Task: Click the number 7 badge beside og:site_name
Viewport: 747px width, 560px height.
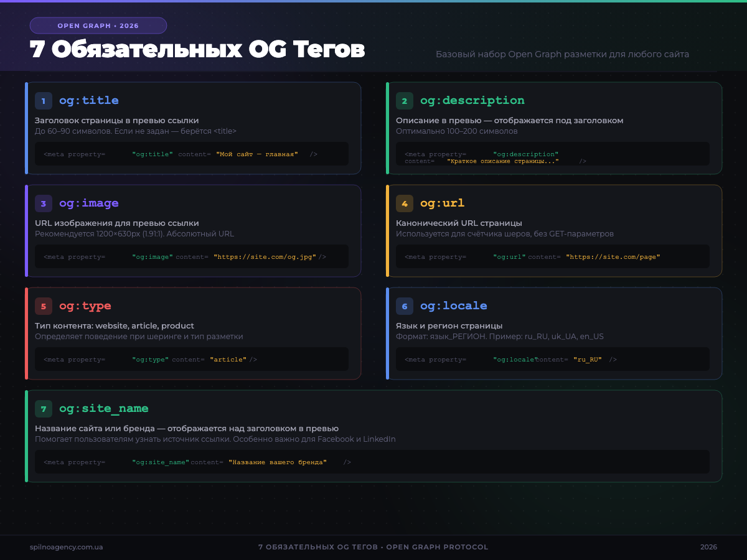Action: coord(44,409)
